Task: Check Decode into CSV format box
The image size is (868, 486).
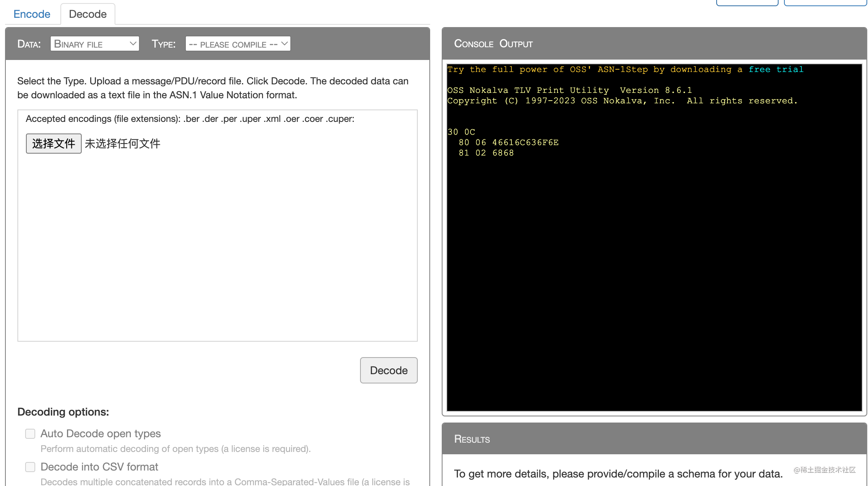Action: [x=30, y=467]
